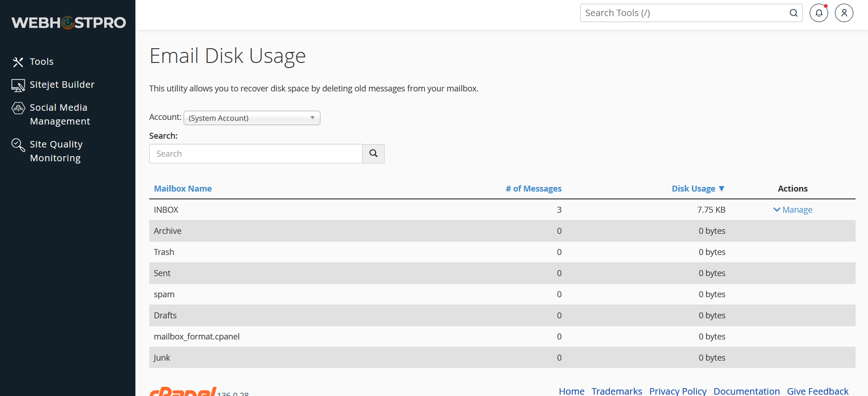
Task: Open the Privacy Policy footer link
Action: tap(678, 391)
